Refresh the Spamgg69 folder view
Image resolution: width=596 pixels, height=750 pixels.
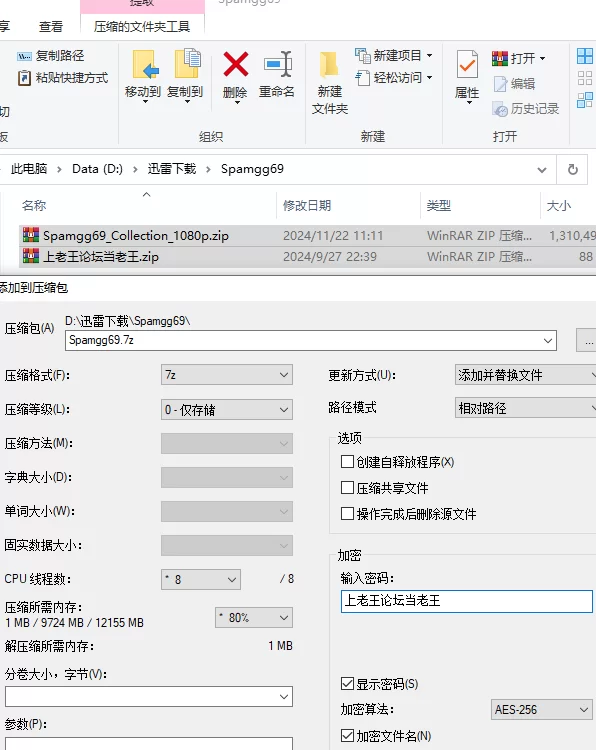pos(573,169)
